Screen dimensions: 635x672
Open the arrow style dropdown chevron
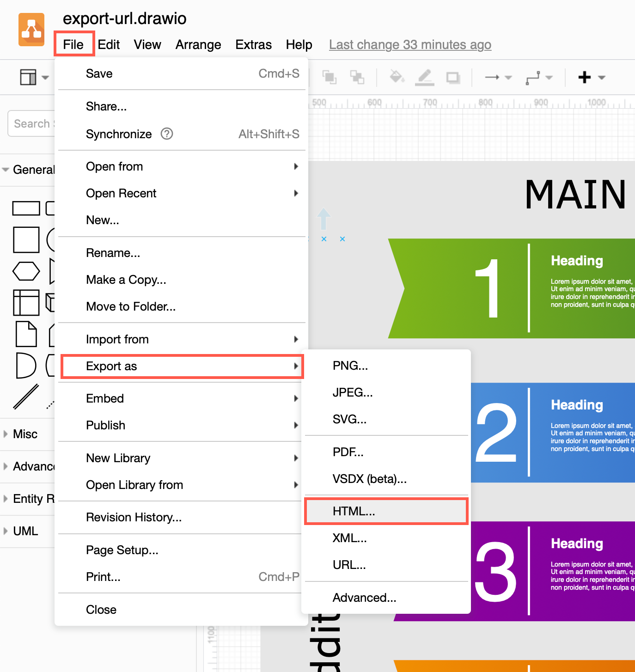coord(507,77)
